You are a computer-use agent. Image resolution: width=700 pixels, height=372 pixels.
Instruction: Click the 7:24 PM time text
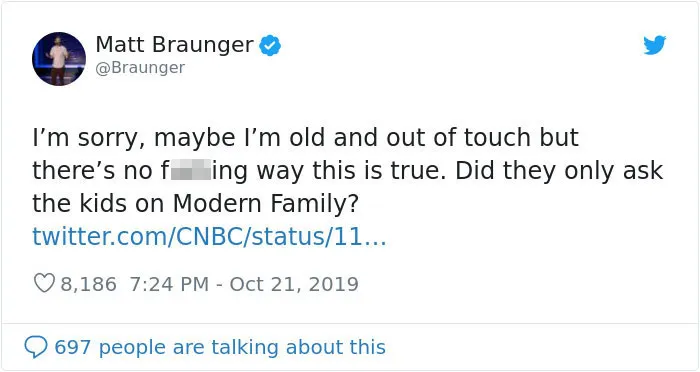169,284
